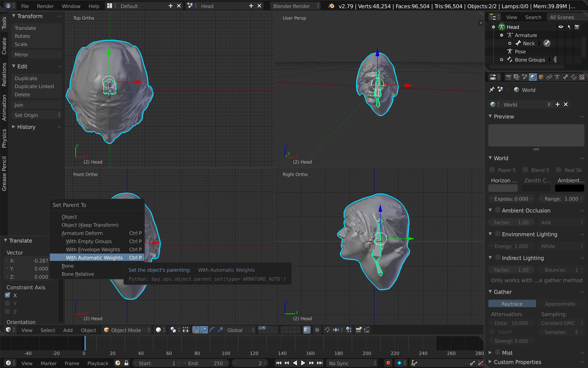Click the Delete button in Edit panel
Viewport: 588px width, 368px height.
[37, 94]
